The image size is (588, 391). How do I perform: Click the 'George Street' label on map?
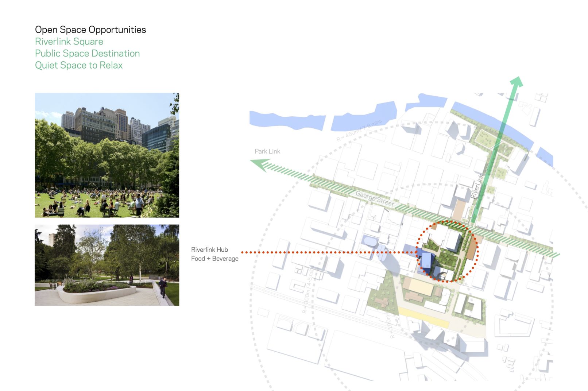[375, 198]
